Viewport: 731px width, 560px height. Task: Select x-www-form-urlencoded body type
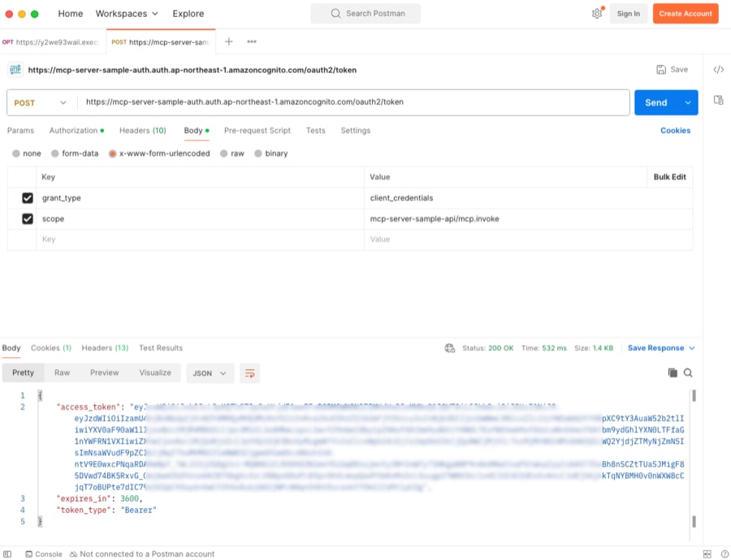(x=112, y=153)
